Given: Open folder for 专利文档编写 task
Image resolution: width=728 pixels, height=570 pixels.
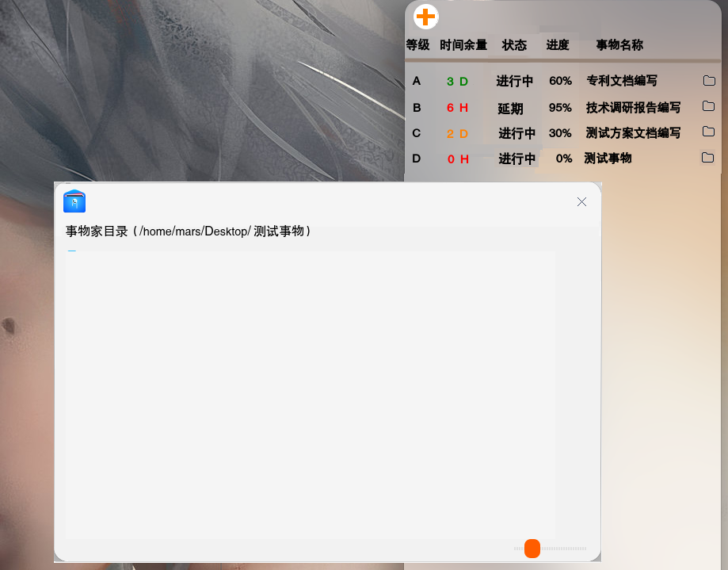Looking at the screenshot, I should [x=708, y=81].
